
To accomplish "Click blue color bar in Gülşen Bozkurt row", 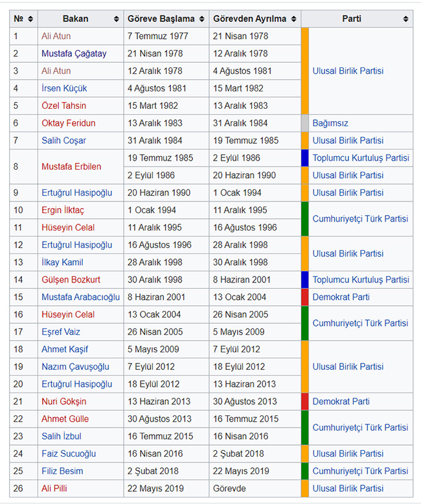I will pos(305,280).
